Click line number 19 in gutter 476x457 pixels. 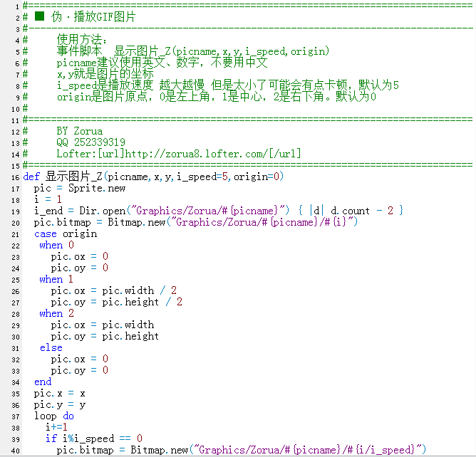(x=16, y=211)
